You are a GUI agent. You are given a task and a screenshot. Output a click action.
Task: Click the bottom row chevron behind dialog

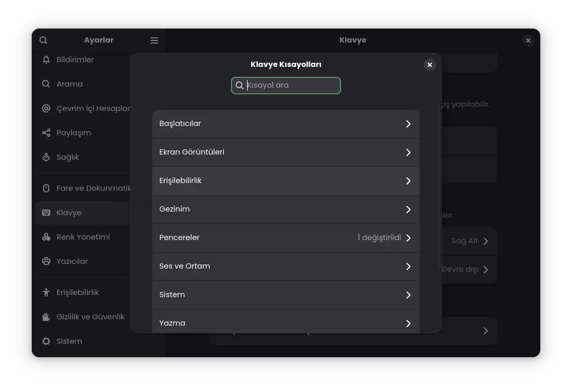[x=485, y=331]
